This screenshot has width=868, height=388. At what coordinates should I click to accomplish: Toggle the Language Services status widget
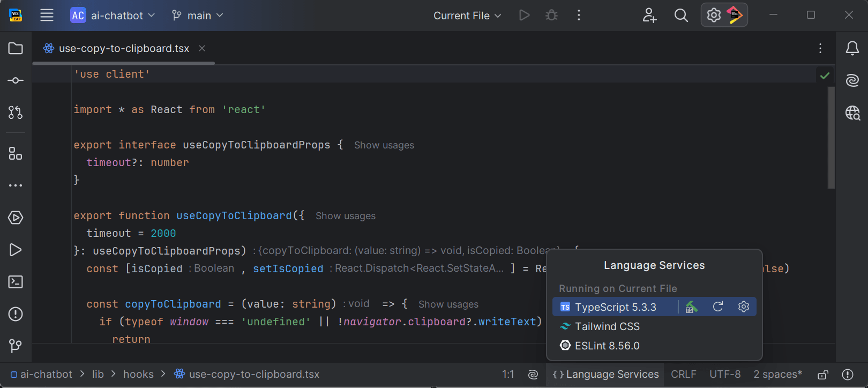pyautogui.click(x=605, y=375)
